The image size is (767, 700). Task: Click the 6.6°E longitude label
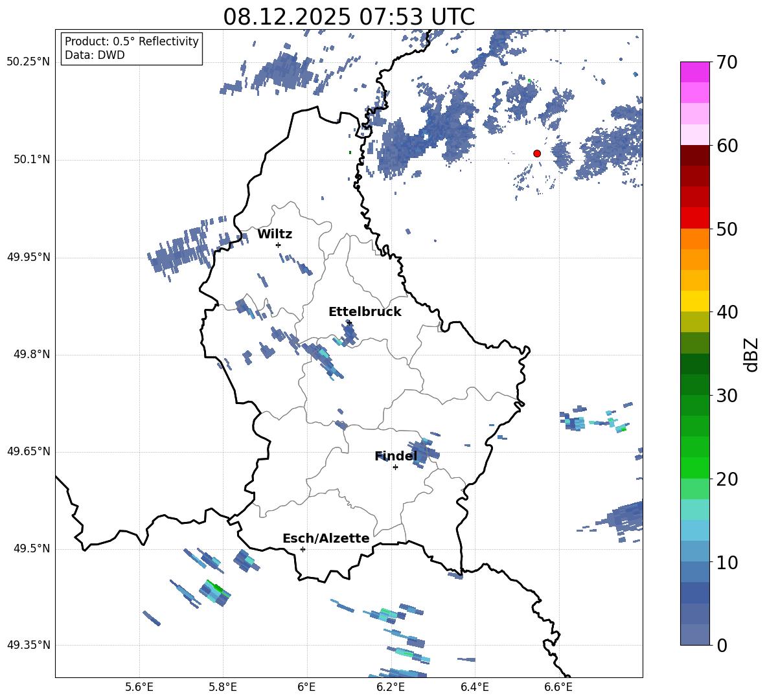[x=558, y=687]
